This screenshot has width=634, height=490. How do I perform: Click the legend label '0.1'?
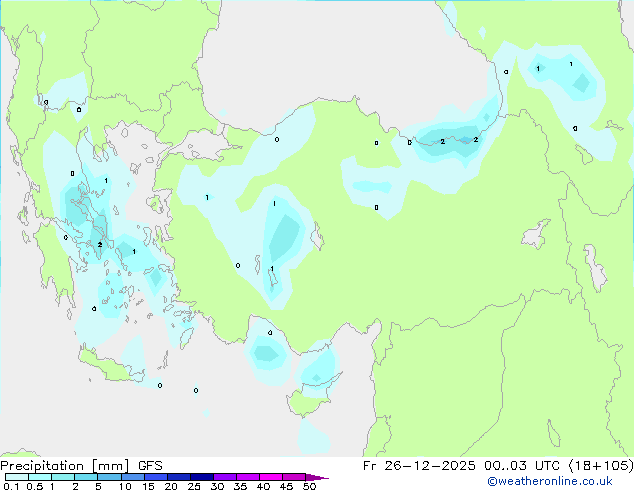pyautogui.click(x=11, y=486)
